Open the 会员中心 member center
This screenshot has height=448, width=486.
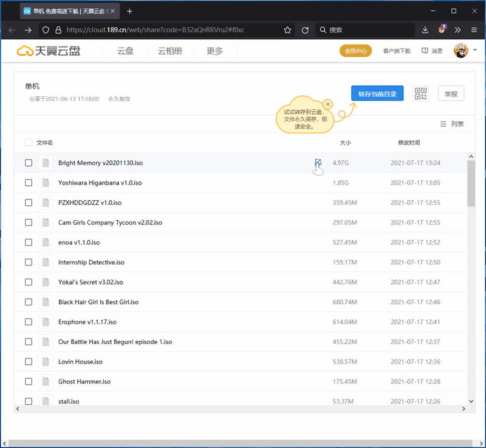click(x=356, y=51)
